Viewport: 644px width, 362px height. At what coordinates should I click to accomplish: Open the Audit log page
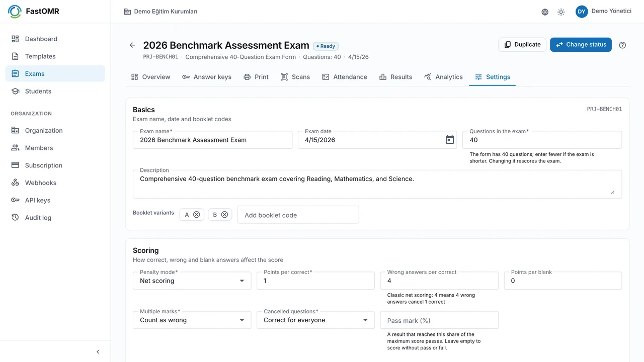tap(55, 218)
